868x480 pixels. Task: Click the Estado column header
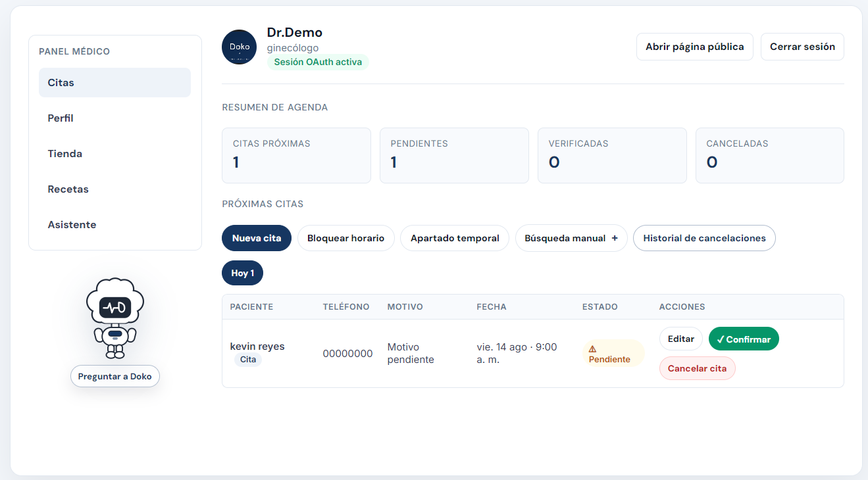pos(600,306)
